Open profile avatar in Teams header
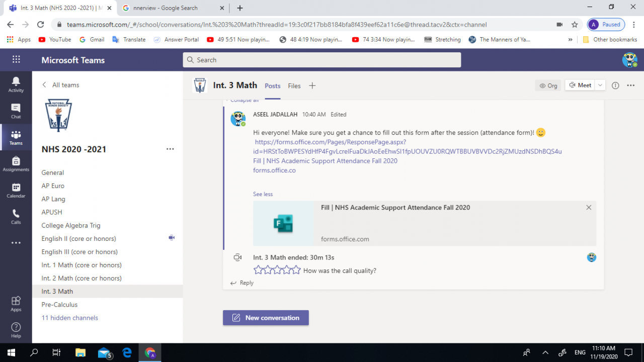The image size is (644, 362). (x=629, y=60)
